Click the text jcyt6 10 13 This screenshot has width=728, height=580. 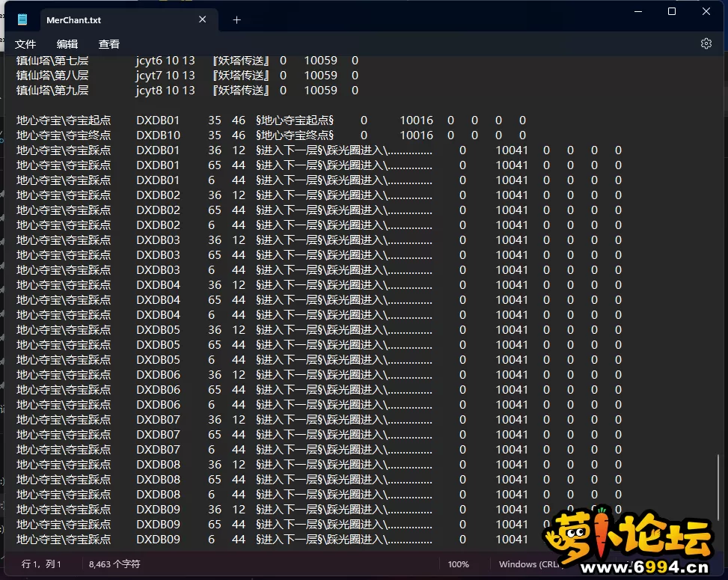coord(165,61)
